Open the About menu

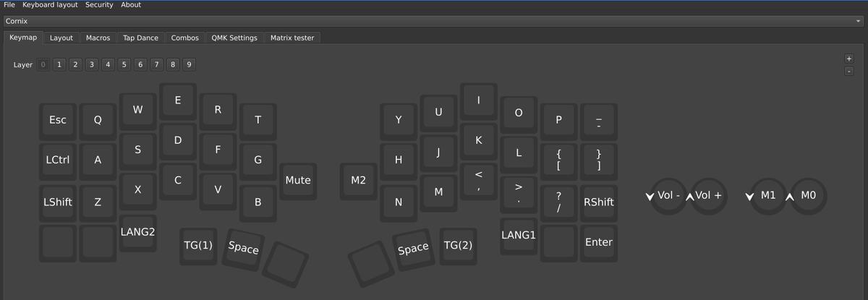131,5
